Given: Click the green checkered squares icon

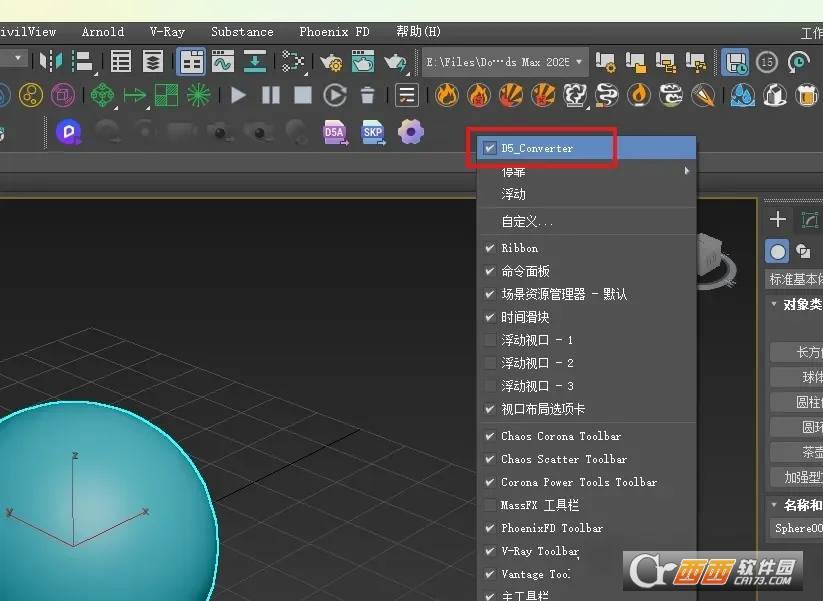Looking at the screenshot, I should (x=166, y=96).
